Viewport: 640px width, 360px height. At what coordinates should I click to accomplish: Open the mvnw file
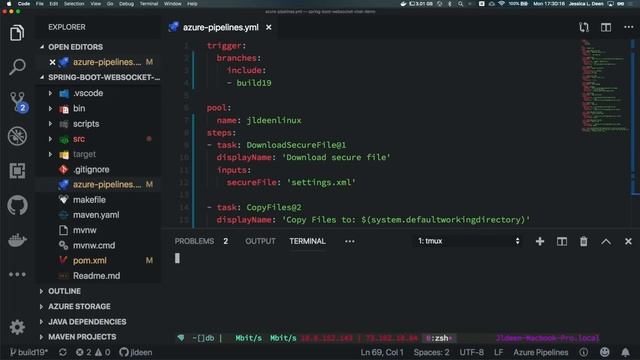[84, 230]
